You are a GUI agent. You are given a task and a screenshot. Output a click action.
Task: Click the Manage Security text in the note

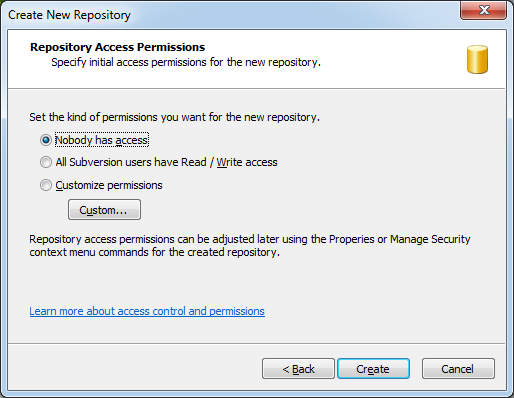pyautogui.click(x=430, y=239)
